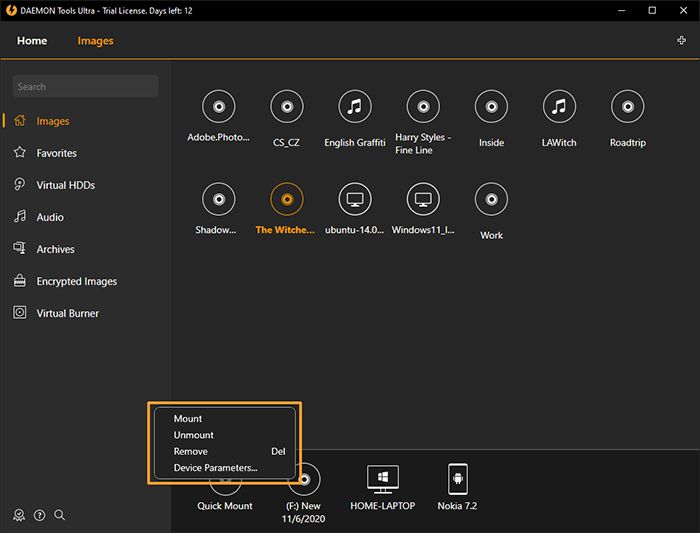The width and height of the screenshot is (700, 533).
Task: Minimize the DAEMON Tools window
Action: [621, 11]
